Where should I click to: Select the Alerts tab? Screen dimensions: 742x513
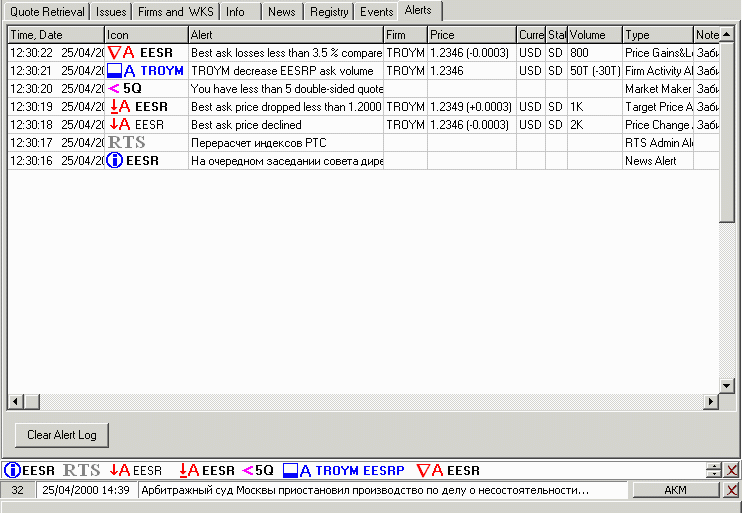[418, 10]
